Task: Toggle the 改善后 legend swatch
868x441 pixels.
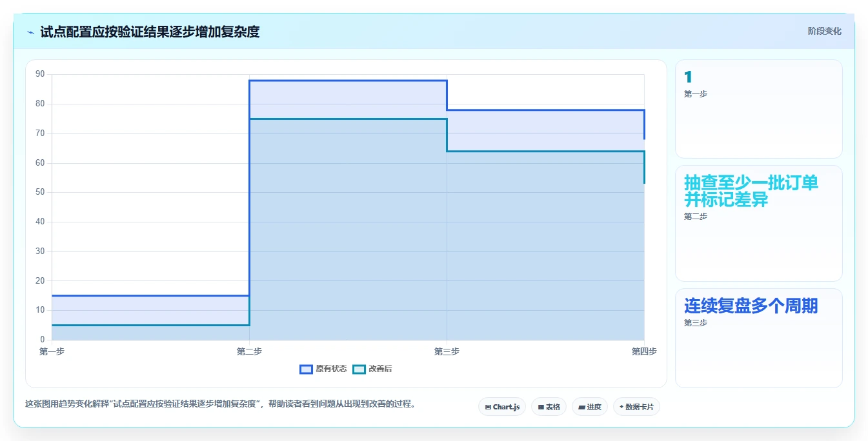Action: click(x=359, y=369)
